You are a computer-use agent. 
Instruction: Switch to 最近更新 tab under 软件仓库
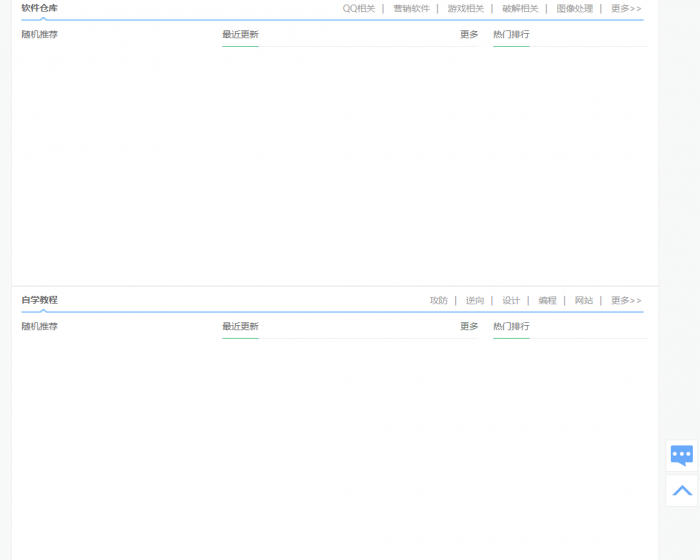point(240,35)
